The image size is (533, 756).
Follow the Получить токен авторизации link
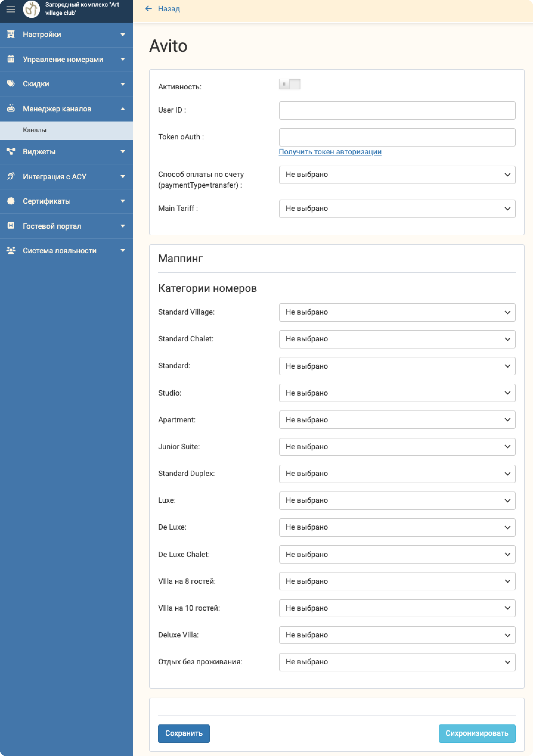tap(330, 152)
